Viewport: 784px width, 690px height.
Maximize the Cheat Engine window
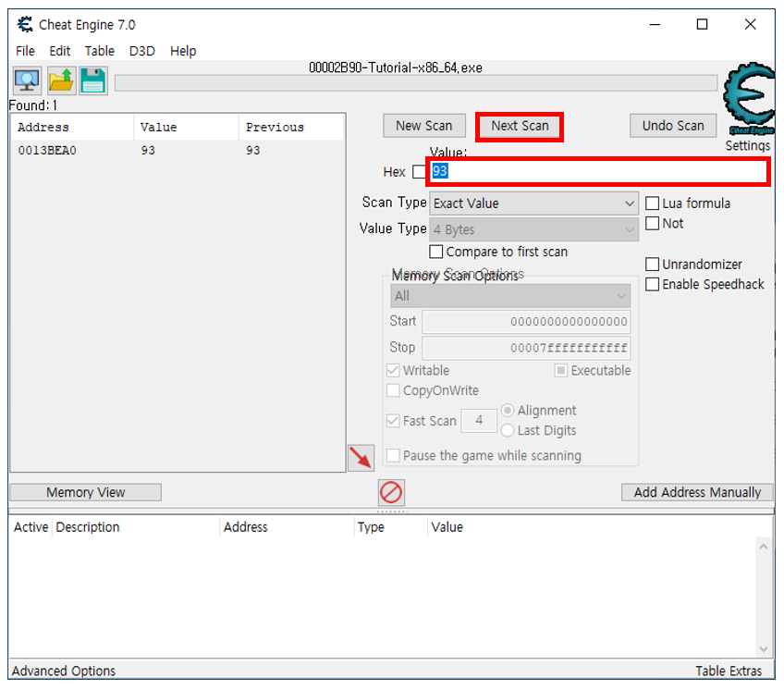[702, 24]
